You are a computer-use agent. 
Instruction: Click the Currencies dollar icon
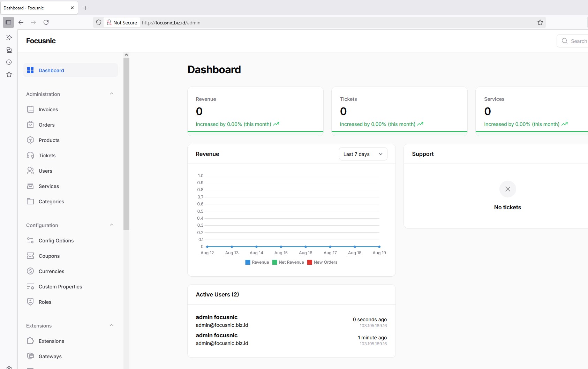click(x=30, y=271)
